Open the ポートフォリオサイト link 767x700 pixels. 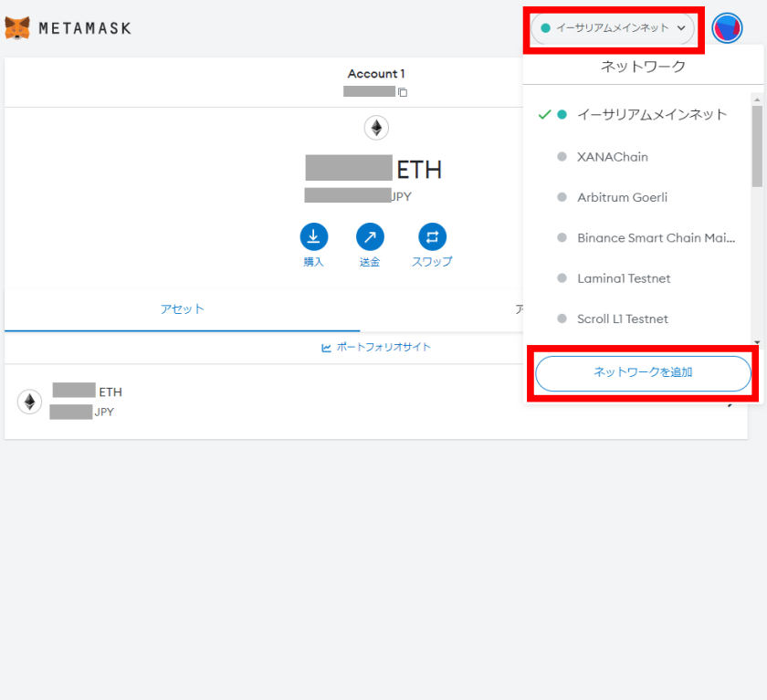[x=376, y=348]
